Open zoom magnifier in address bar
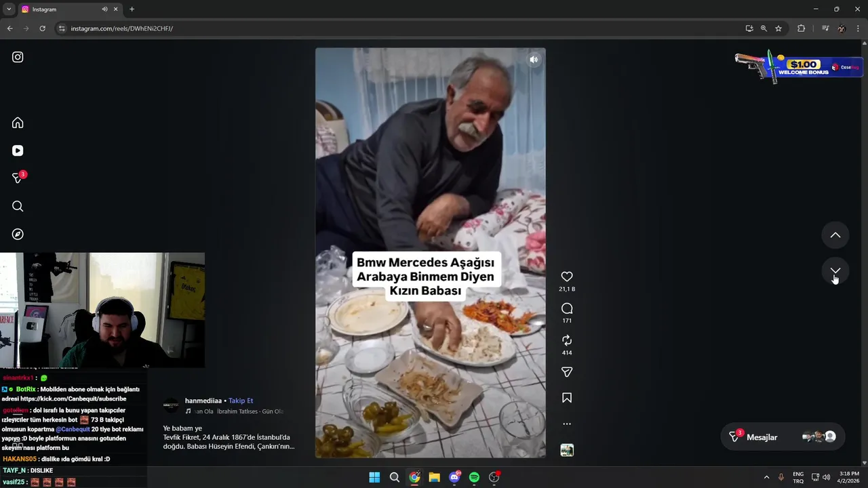The image size is (868, 488). tap(764, 28)
